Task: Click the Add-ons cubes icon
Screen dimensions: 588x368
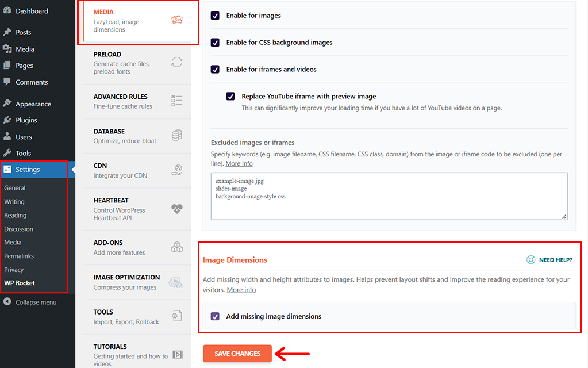Action: pyautogui.click(x=177, y=247)
